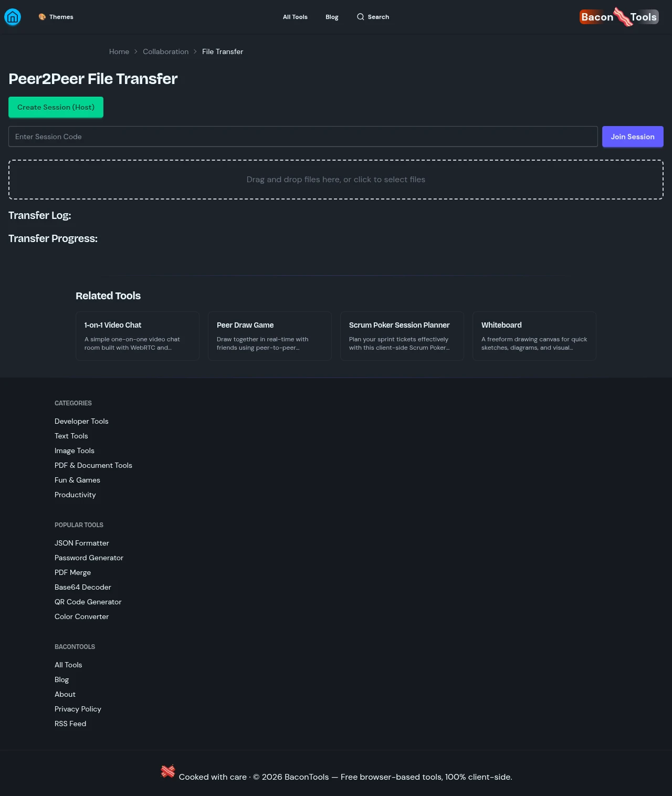Open the Themes palette picker
This screenshot has height=796, width=672.
click(56, 17)
